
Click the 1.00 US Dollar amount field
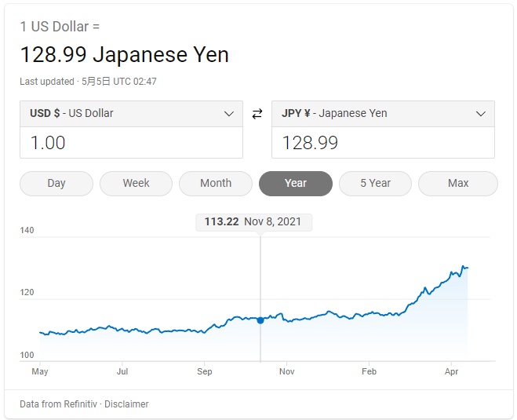pyautogui.click(x=131, y=143)
